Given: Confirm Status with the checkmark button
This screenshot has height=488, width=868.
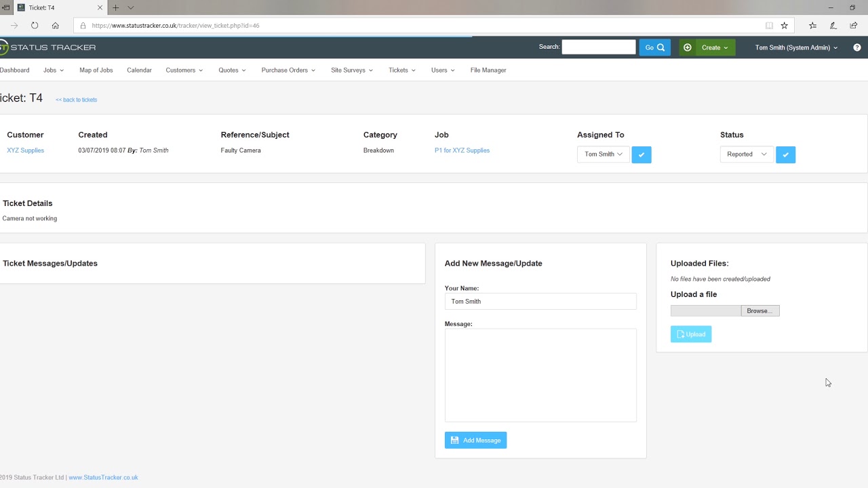Looking at the screenshot, I should (x=785, y=155).
